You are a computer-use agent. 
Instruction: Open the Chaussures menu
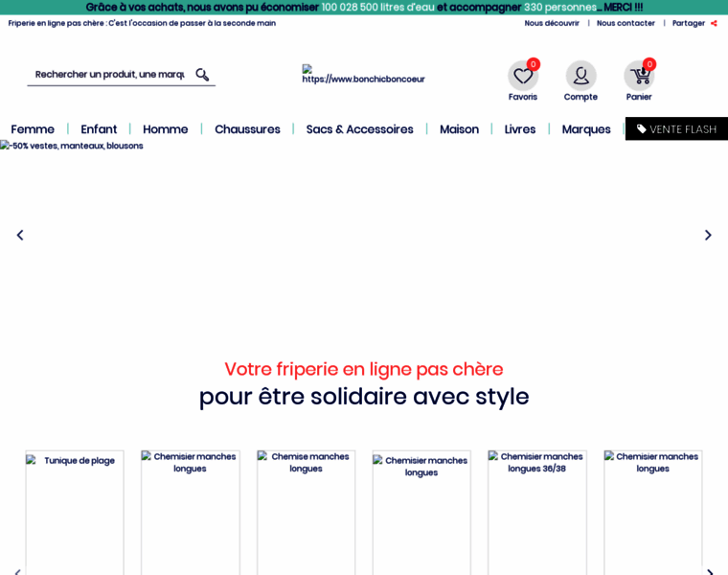pyautogui.click(x=247, y=129)
